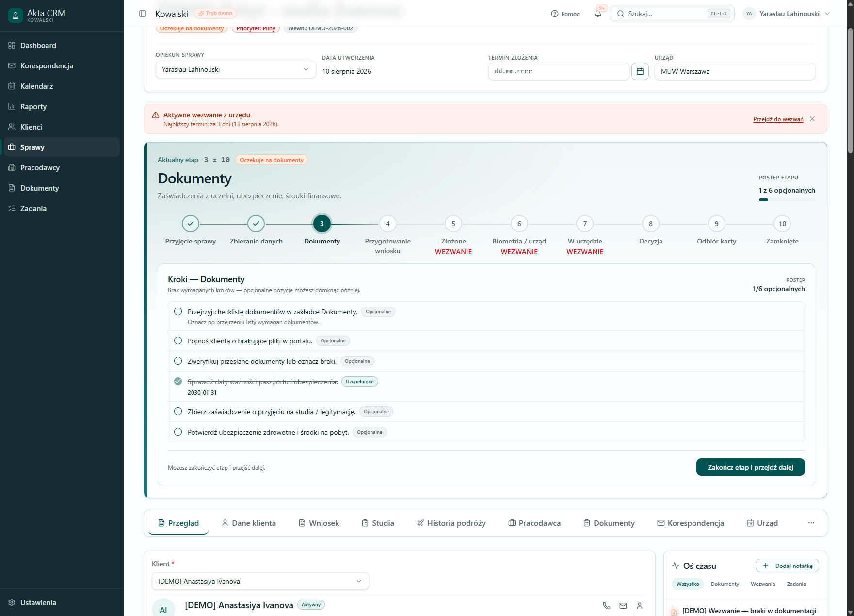
Task: Open the Dokumenty tab in case tabs
Action: pyautogui.click(x=609, y=523)
